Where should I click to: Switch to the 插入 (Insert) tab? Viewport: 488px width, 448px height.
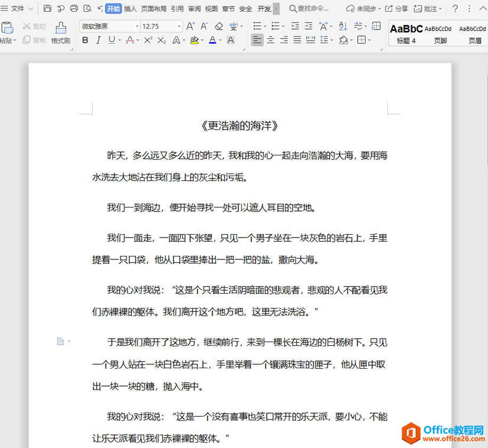[130, 9]
